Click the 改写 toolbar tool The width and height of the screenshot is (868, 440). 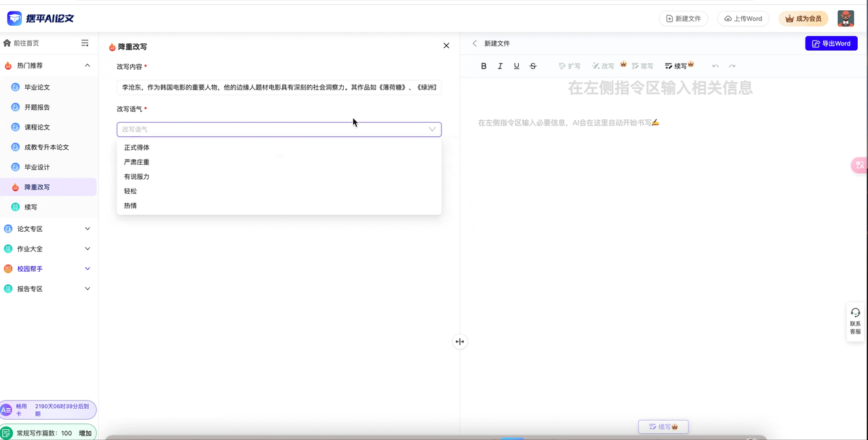[x=604, y=66]
